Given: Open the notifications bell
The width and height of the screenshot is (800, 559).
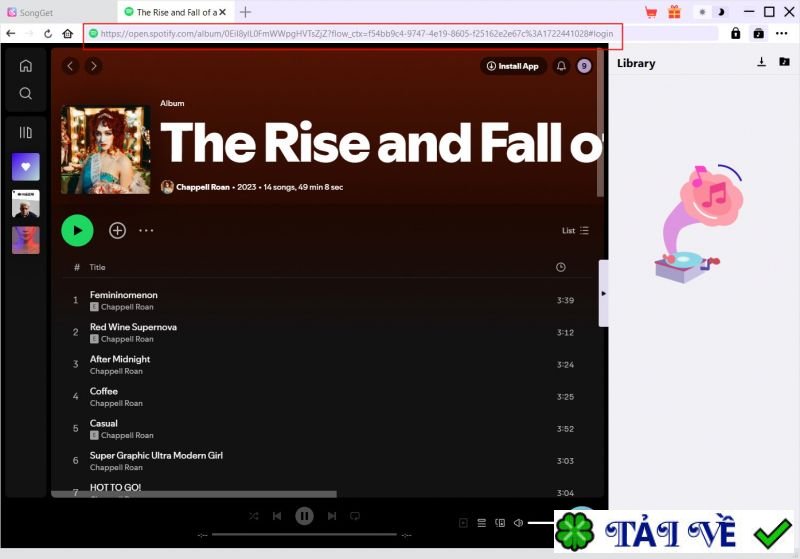Looking at the screenshot, I should (561, 66).
